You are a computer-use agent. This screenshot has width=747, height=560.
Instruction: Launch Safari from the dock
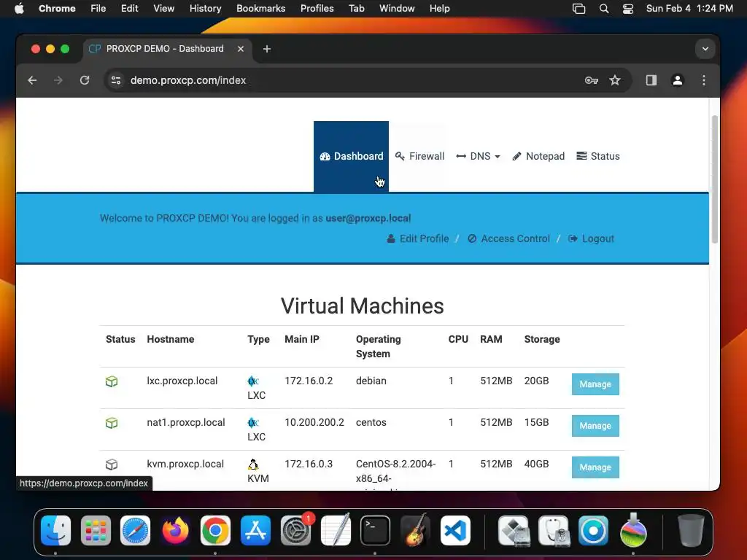135,531
